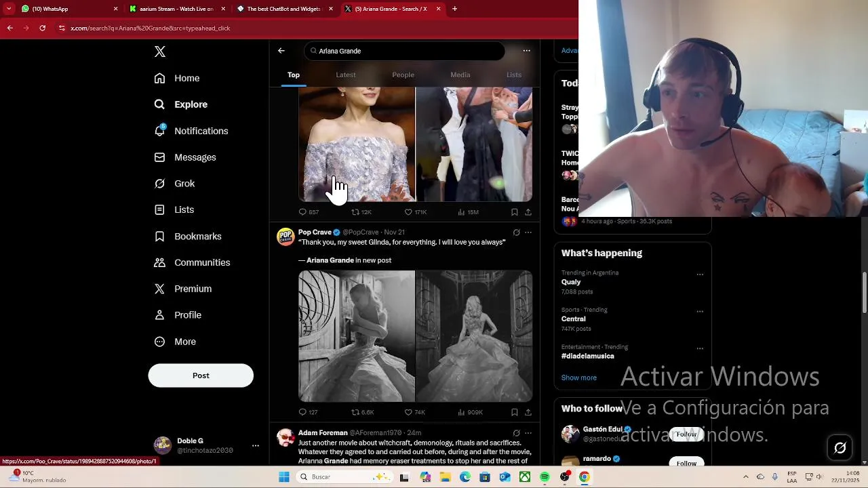This screenshot has height=488, width=868.
Task: Open the Grok icon on the Pop Crave post
Action: coord(516,232)
